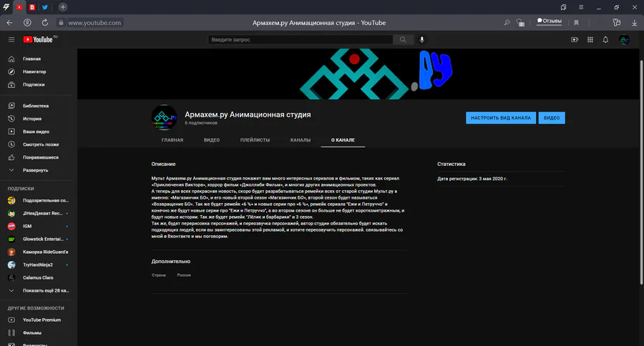This screenshot has height=346, width=644.
Task: Click the search magnifier button
Action: coord(403,39)
